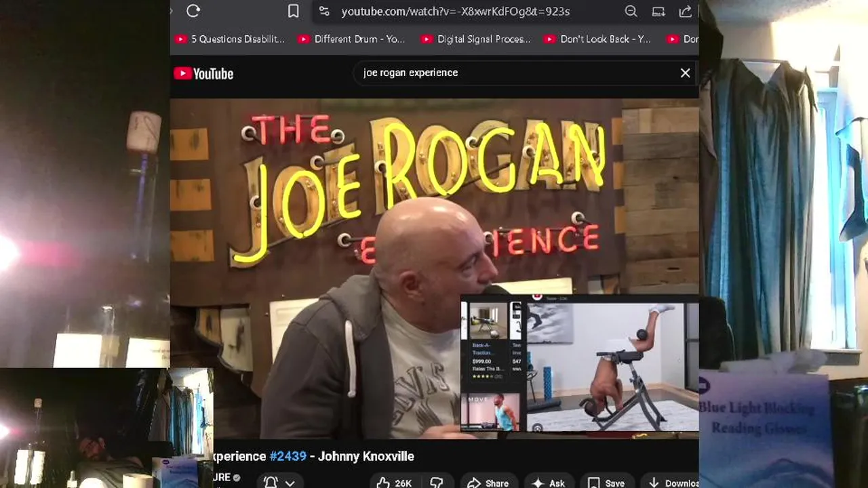Click the Ask button with sparkle icon
The image size is (868, 488).
[x=549, y=483]
